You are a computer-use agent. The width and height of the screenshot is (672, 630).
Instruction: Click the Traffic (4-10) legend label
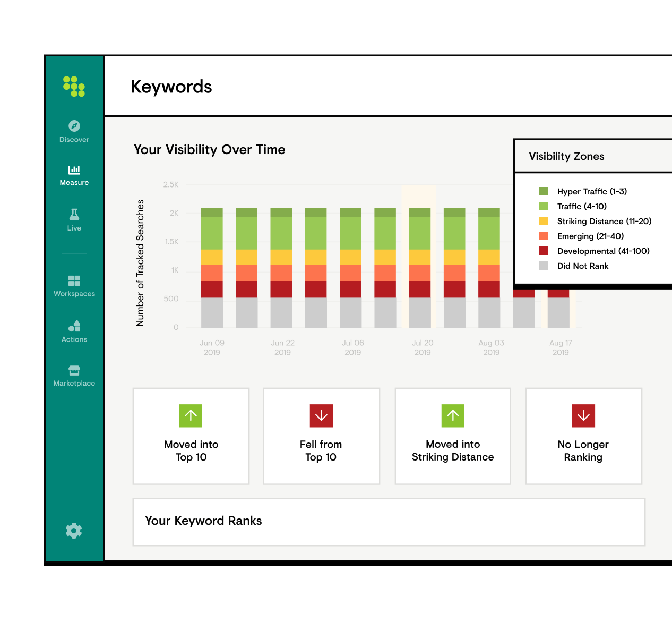coord(582,206)
